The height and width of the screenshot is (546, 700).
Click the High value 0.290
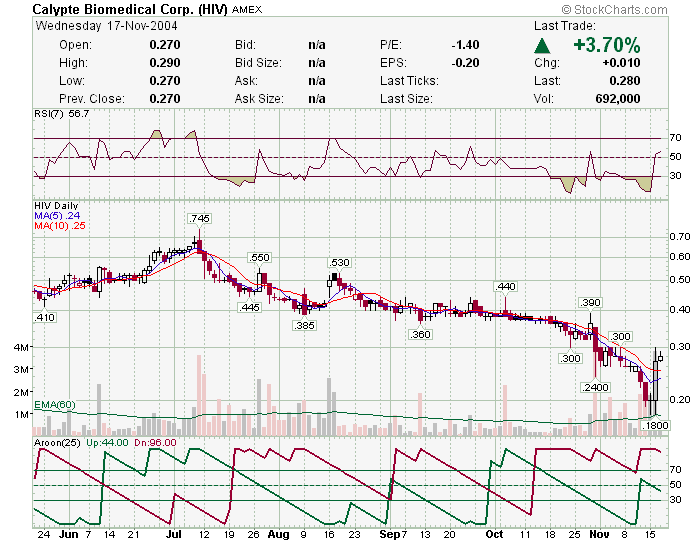(x=165, y=63)
